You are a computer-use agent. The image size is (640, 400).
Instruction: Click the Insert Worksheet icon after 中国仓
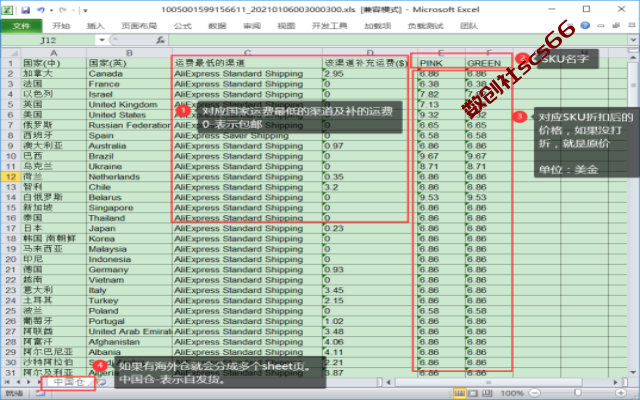[101, 382]
